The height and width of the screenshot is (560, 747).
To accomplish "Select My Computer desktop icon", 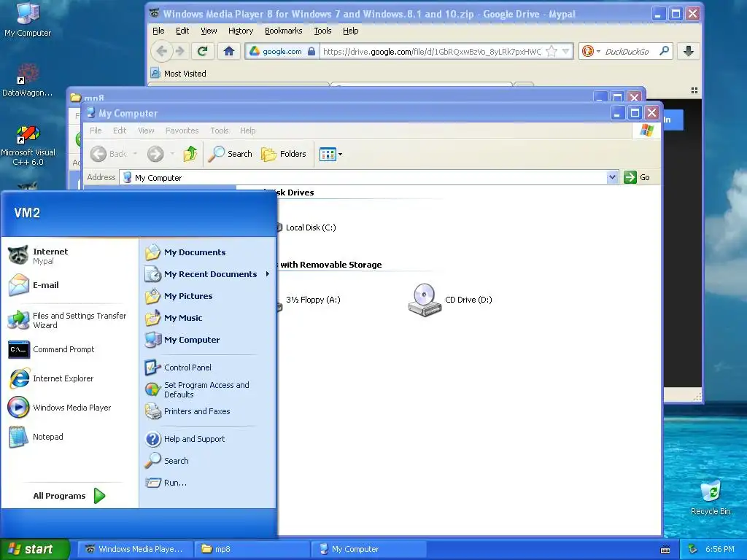I will pyautogui.click(x=28, y=20).
